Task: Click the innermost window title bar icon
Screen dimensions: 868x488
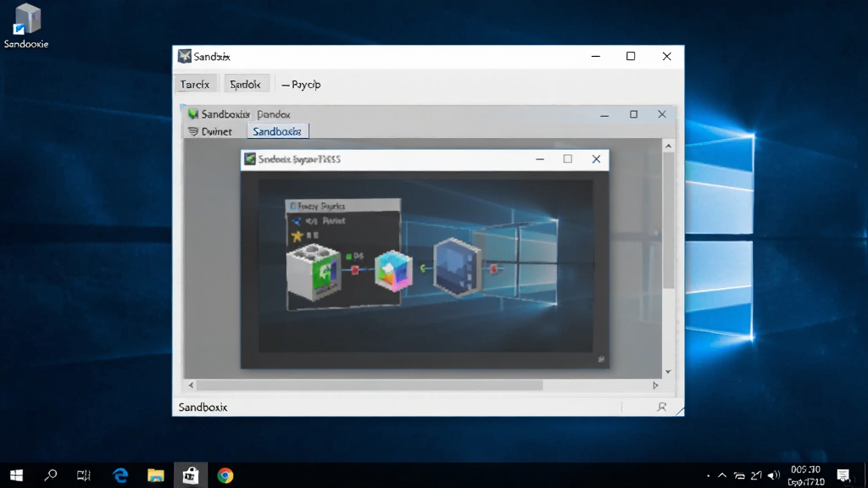Action: (250, 159)
